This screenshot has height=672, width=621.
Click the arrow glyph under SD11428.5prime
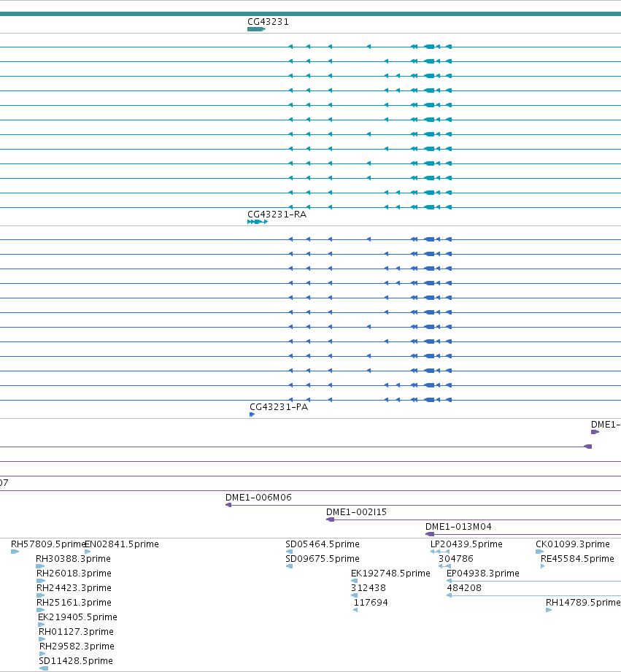(x=43, y=668)
